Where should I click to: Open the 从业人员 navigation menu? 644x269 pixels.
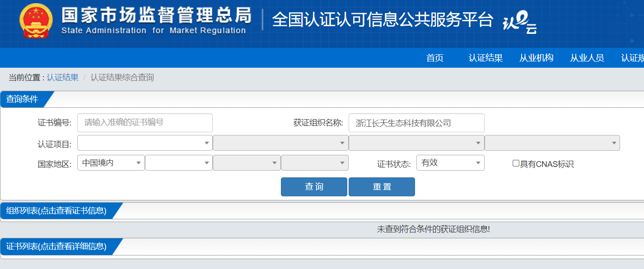point(587,58)
